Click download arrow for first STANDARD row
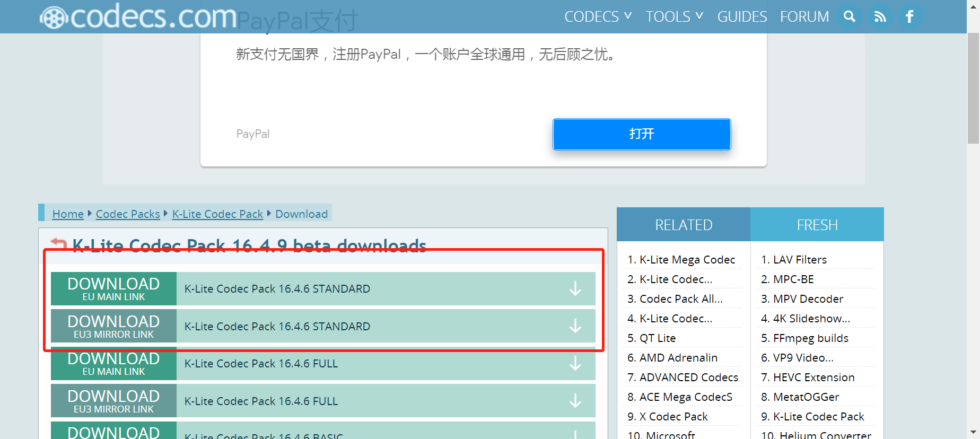This screenshot has width=980, height=439. coord(575,289)
